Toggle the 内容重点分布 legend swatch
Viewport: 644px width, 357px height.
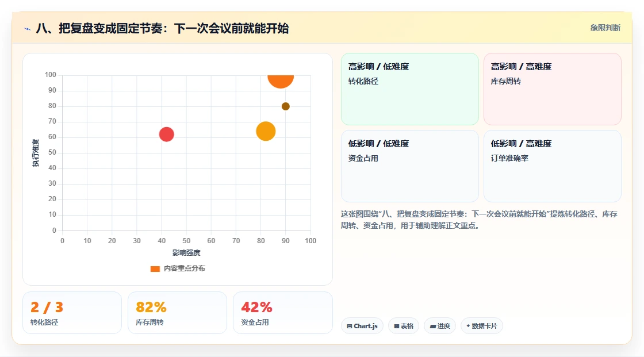coord(155,268)
